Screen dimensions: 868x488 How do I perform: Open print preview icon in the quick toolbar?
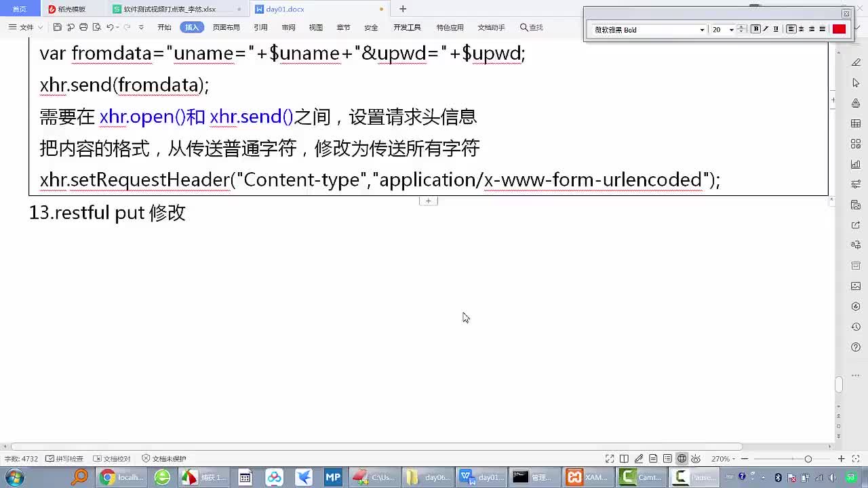97,27
